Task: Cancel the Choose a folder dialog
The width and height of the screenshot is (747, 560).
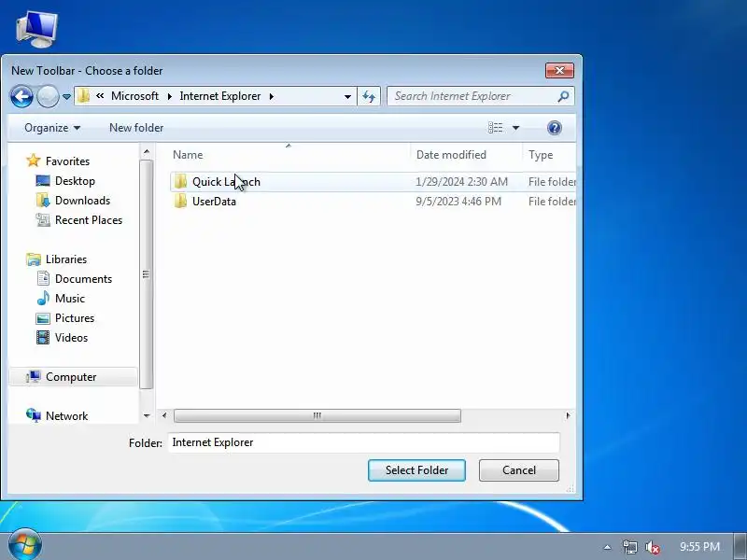Action: pos(519,470)
